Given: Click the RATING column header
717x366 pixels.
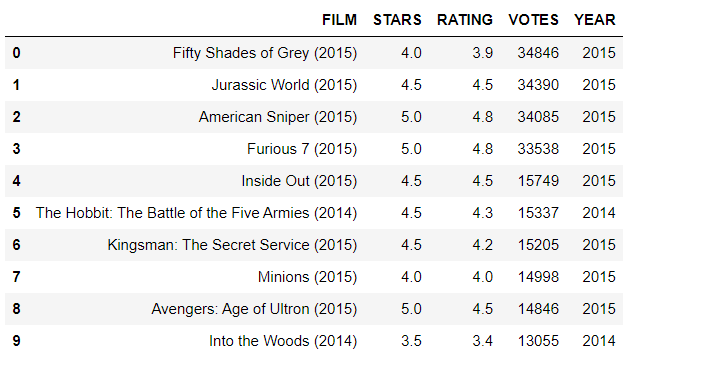Looking at the screenshot, I should click(465, 20).
